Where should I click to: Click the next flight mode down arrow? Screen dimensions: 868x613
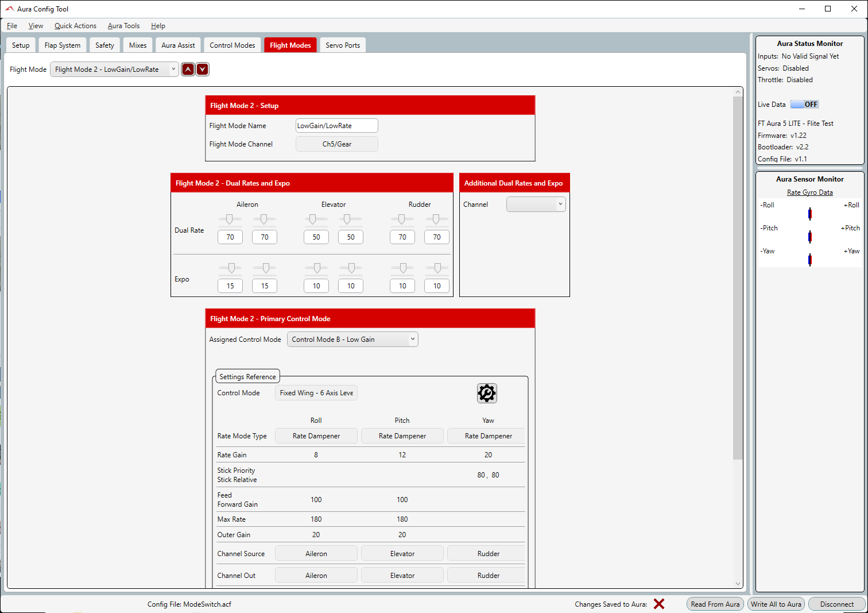click(202, 70)
